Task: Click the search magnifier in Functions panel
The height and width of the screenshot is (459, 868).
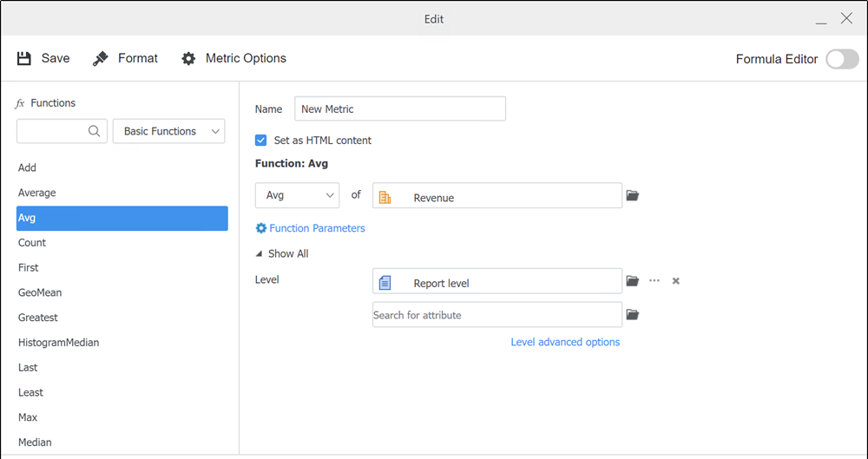Action: pos(94,131)
